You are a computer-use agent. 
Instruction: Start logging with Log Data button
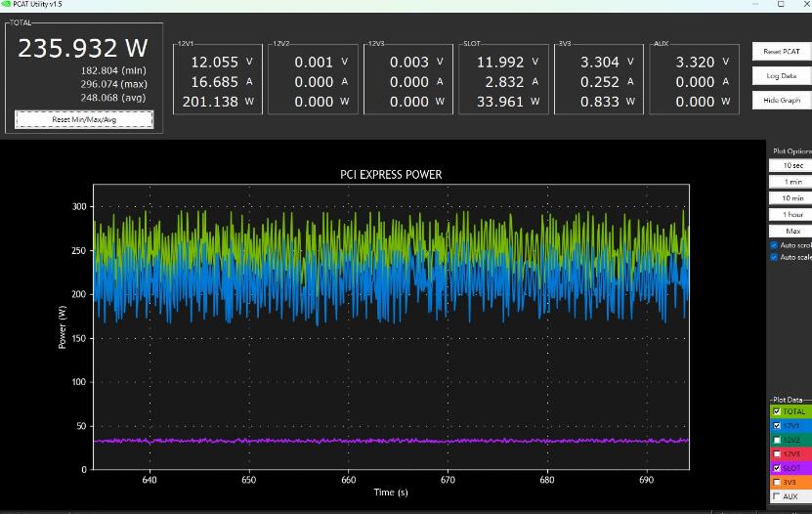781,75
